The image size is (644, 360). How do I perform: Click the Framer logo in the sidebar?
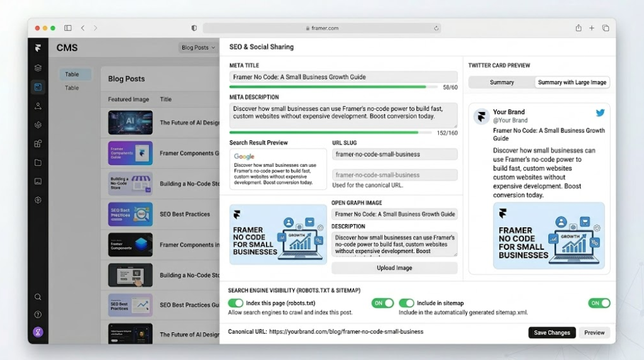pos(38,48)
